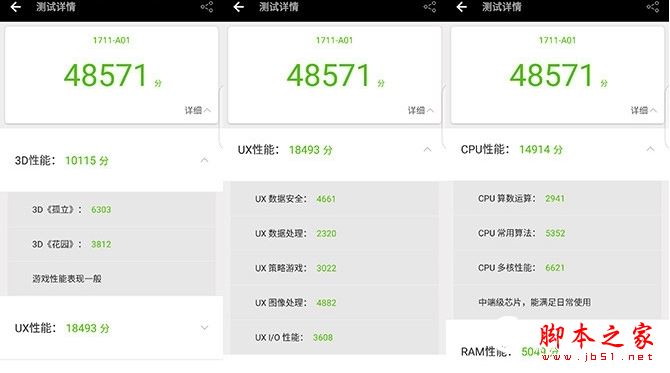Select UX 数据处理 2320 row
This screenshot has width=670, height=373.
334,233
